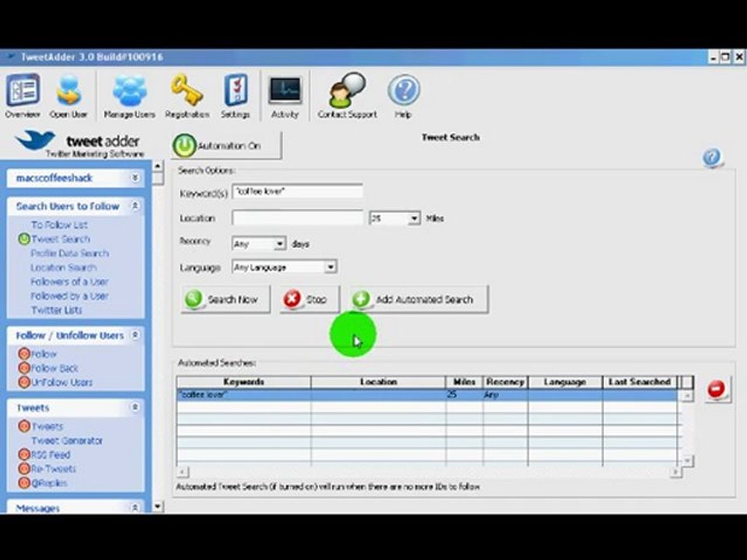Click sidebar scrollbar up arrow
Viewport: 747px width, 560px height.
click(x=158, y=166)
